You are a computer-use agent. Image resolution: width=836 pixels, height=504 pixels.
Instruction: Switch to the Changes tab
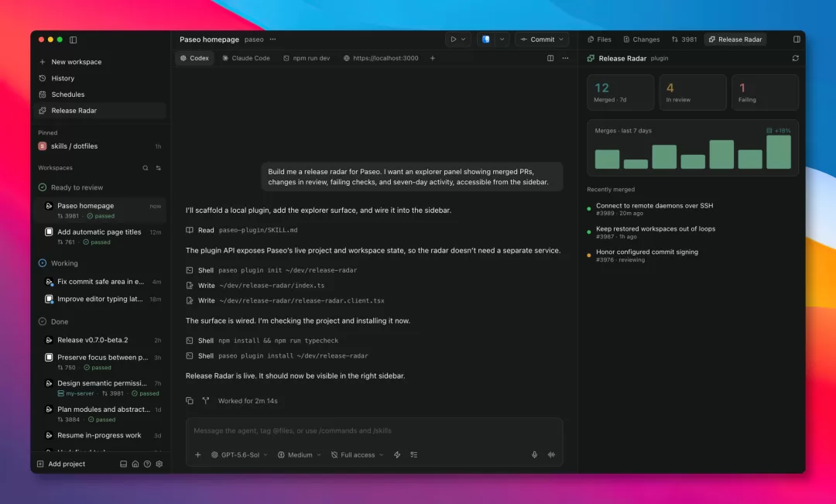tap(642, 39)
